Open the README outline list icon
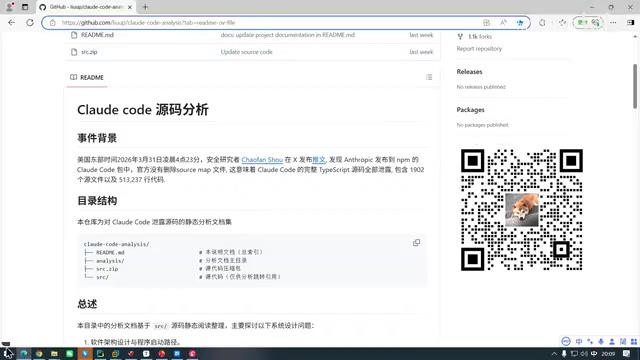Screen dimensions: 640x360 click(x=429, y=77)
